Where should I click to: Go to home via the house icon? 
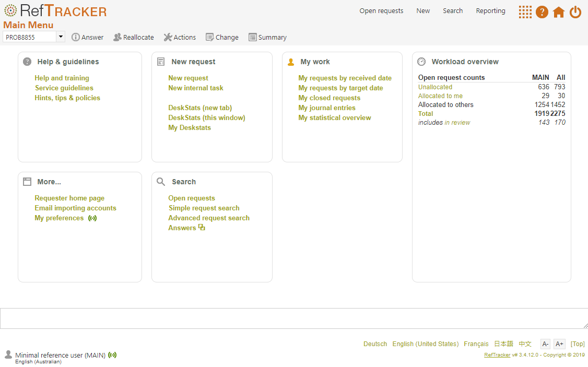pos(559,12)
